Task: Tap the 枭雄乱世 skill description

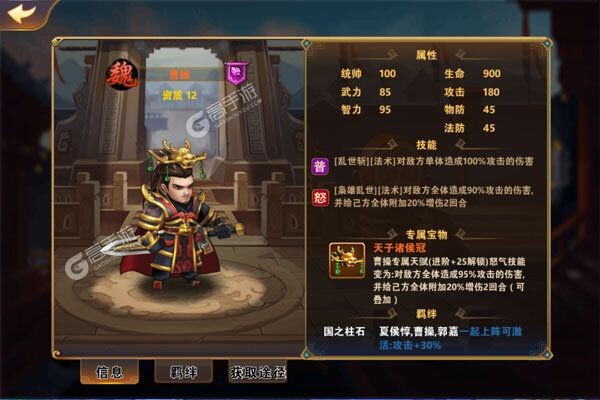Action: coord(434,196)
